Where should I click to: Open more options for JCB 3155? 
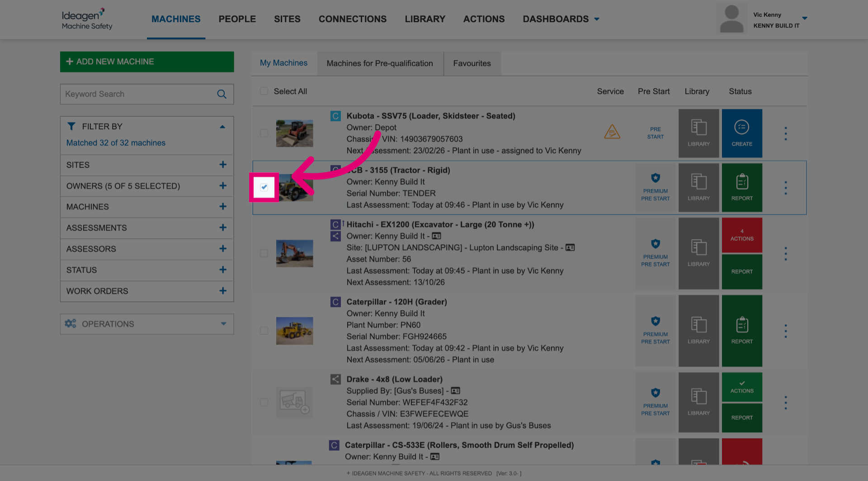coord(786,188)
